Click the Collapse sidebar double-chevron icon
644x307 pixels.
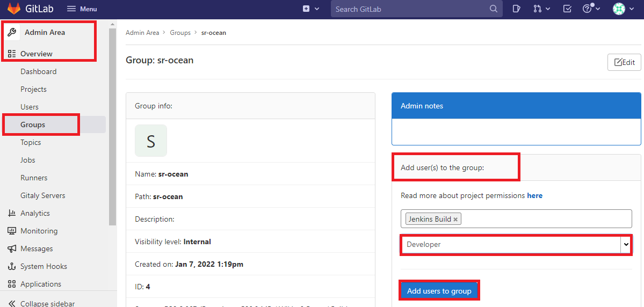click(12, 303)
